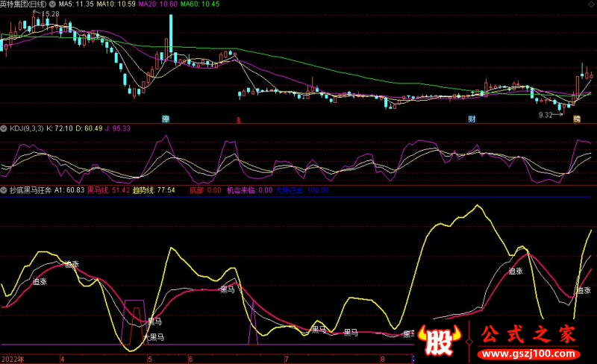Screen dimensions: 597x364
Task: Click the D: 60.49 value
Action: [x=89, y=128]
